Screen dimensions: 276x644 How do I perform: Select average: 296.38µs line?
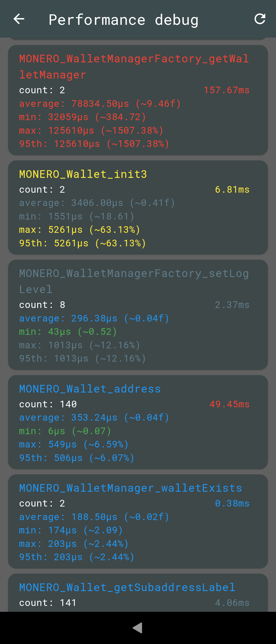pyautogui.click(x=94, y=318)
